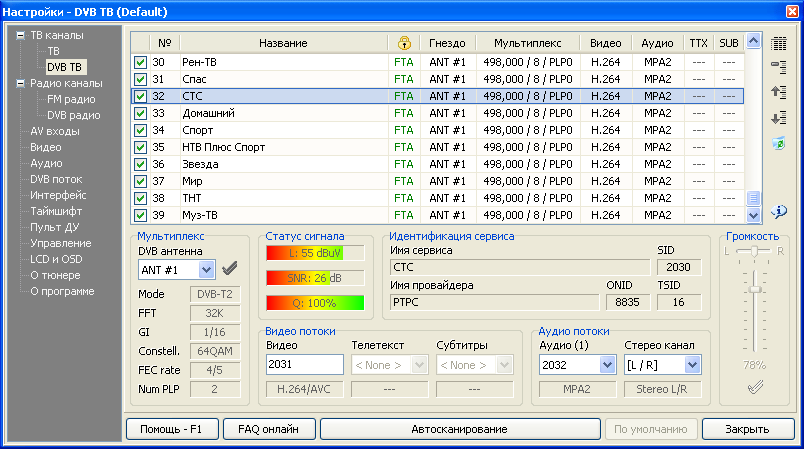Open the channel info speech bubble icon
Viewport: 804px width, 449px height.
779,211
